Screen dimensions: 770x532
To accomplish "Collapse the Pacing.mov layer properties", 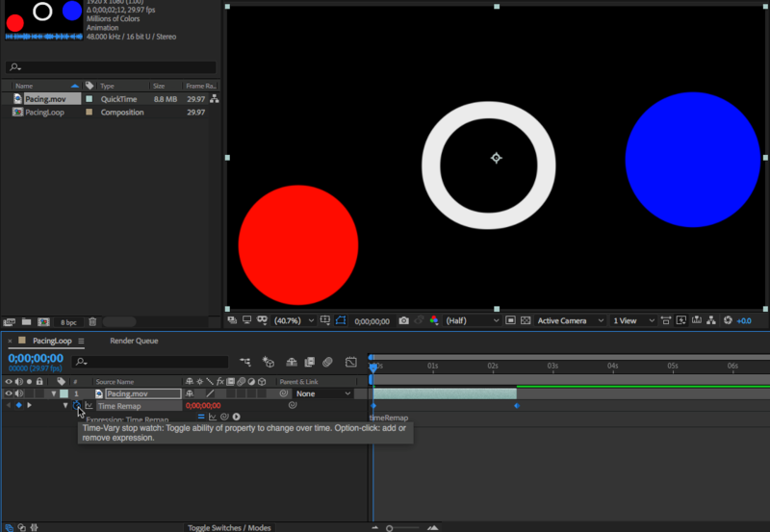I will coord(54,393).
